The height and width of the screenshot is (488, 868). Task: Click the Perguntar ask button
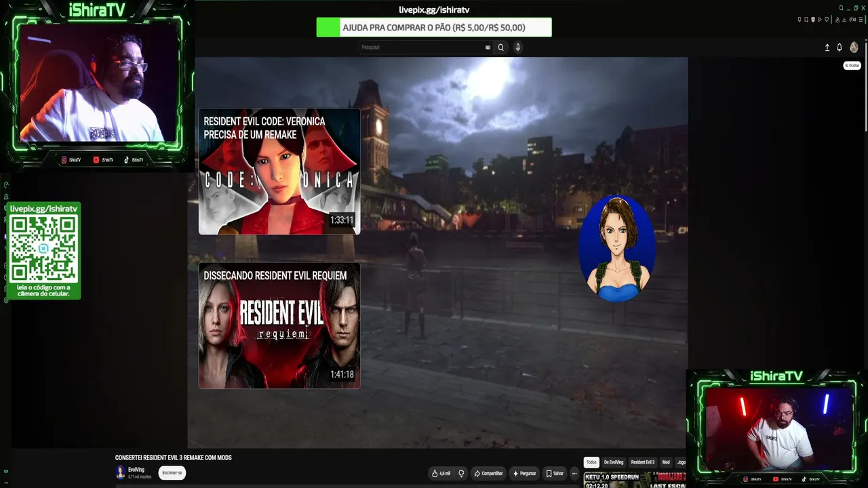tap(525, 474)
